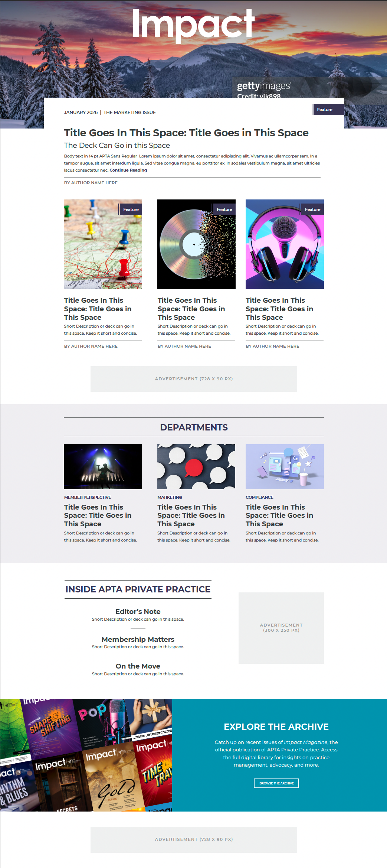The image size is (387, 868).
Task: Open the concert stage department thumbnail
Action: pyautogui.click(x=103, y=466)
